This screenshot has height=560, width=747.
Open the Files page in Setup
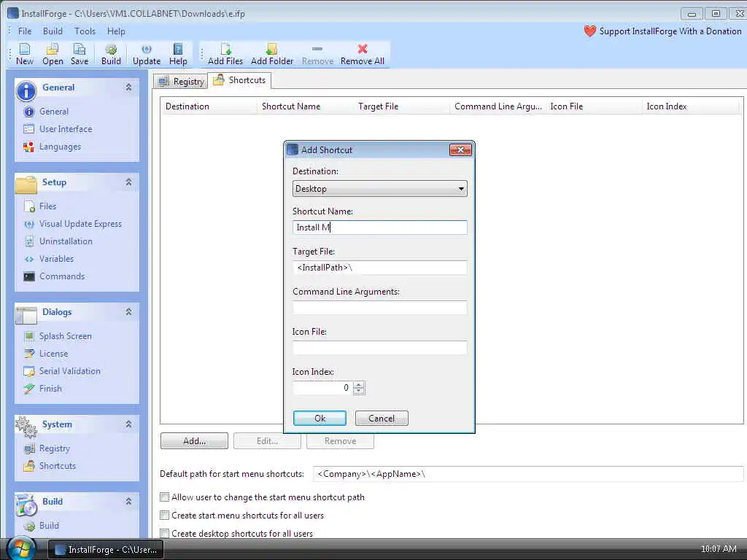coord(40,206)
